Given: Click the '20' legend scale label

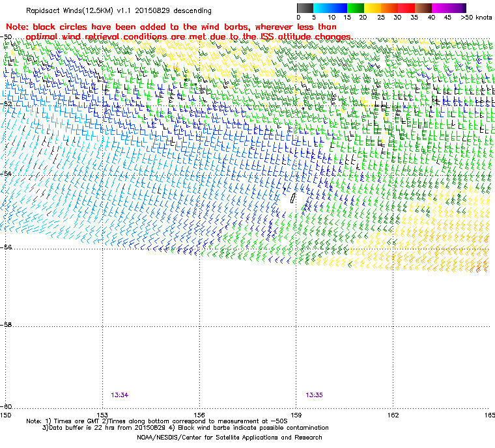Looking at the screenshot, I should [x=363, y=18].
